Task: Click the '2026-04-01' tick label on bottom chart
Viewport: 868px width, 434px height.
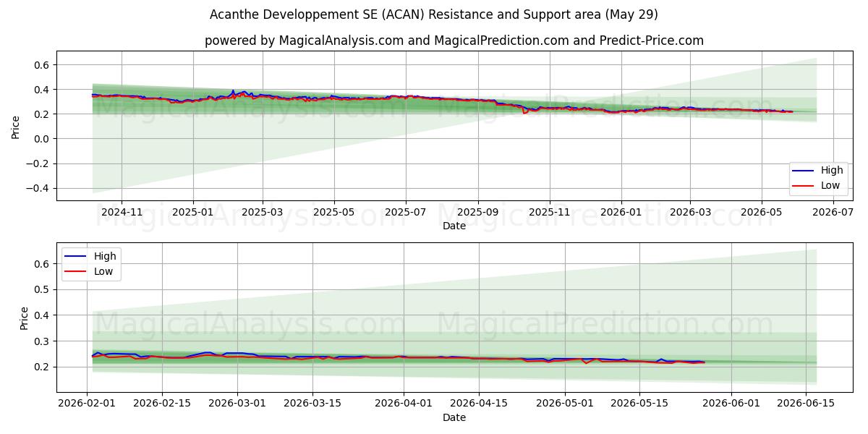Action: pyautogui.click(x=404, y=403)
